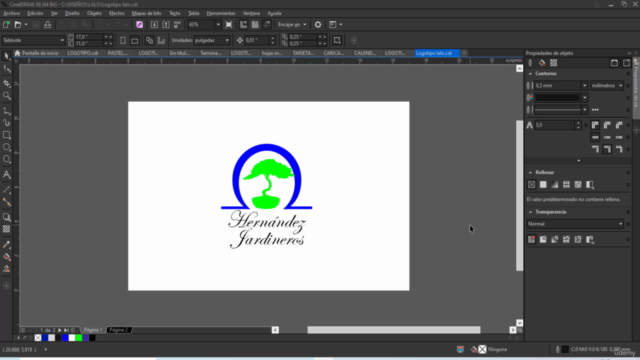This screenshot has height=360, width=640.
Task: Click the pure blue document palette swatch
Action: point(65,338)
